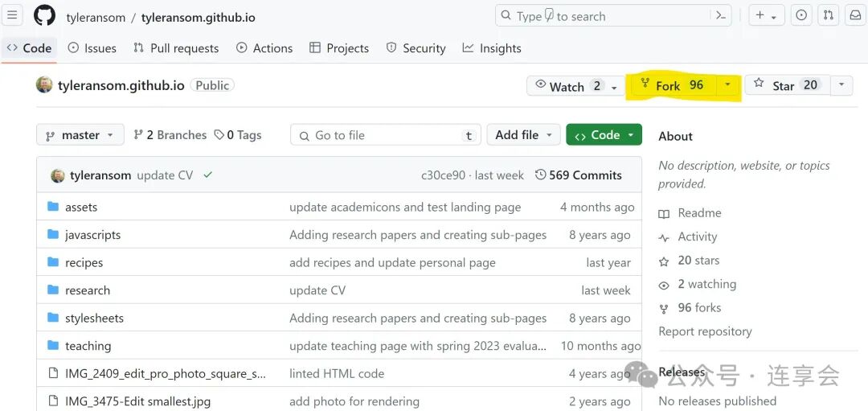The height and width of the screenshot is (411, 868).
Task: Open the master branch selector
Action: tap(80, 134)
